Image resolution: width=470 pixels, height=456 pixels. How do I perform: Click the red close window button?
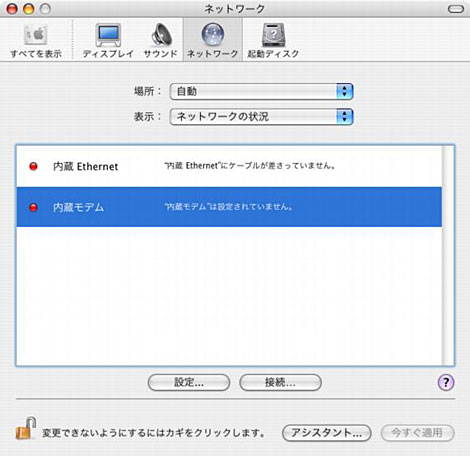(x=12, y=9)
